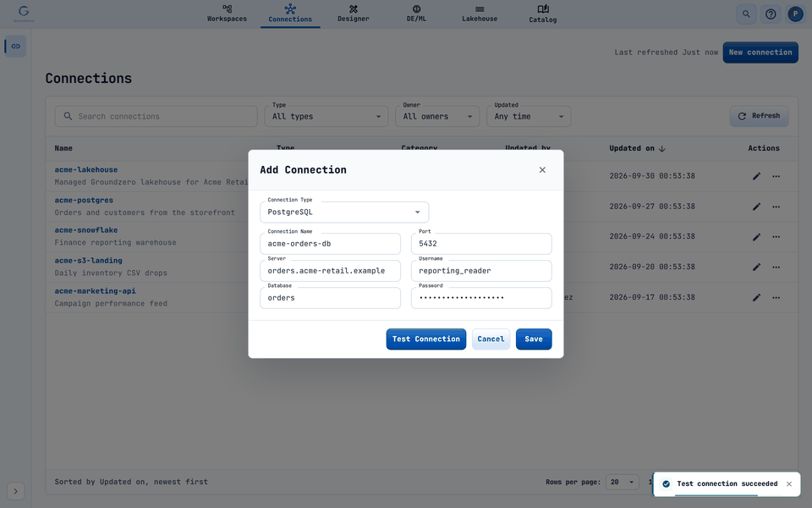
Task: Select the link icon in left sidebar
Action: (15, 46)
